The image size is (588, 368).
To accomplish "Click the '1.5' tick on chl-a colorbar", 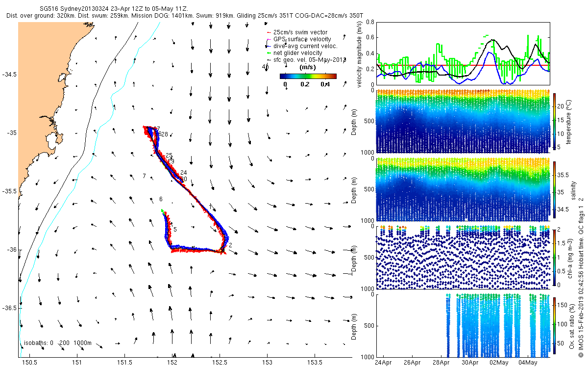I will (x=561, y=243).
